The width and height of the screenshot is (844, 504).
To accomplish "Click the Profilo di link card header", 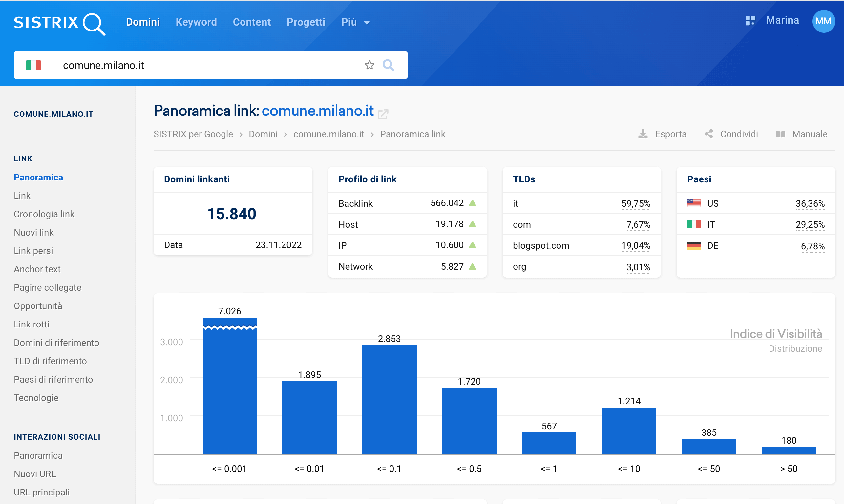I will pyautogui.click(x=407, y=179).
